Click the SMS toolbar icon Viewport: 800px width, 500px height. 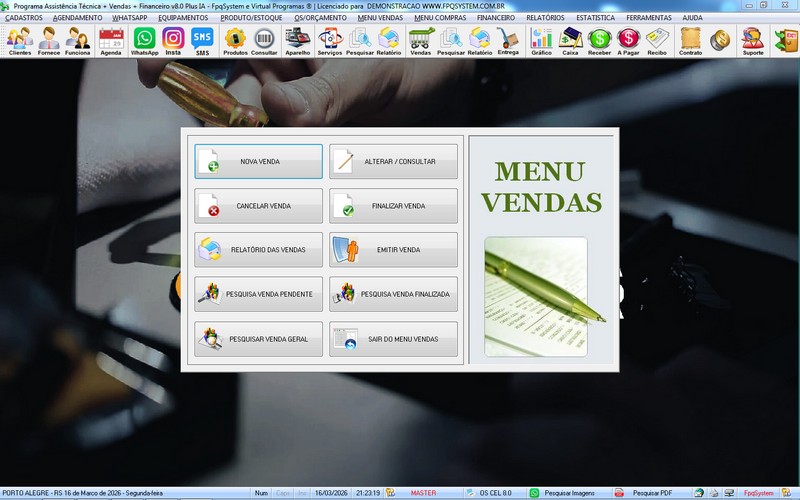click(202, 41)
